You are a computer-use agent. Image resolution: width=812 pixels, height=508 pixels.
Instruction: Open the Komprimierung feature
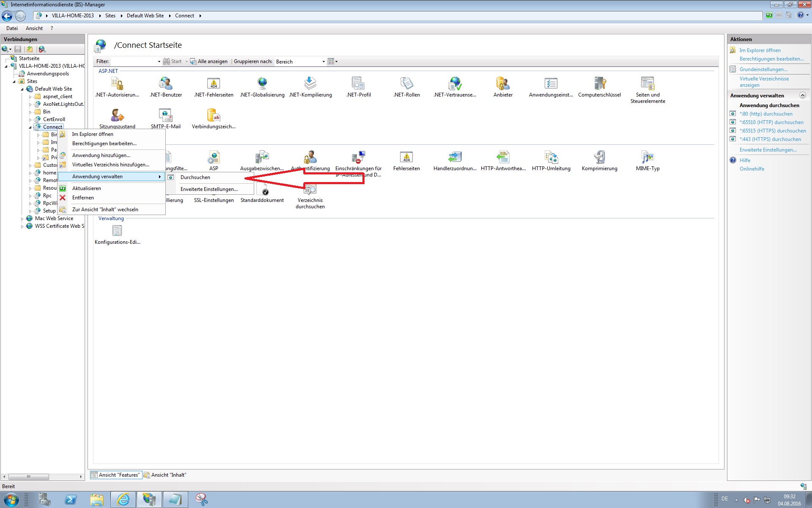coord(599,157)
